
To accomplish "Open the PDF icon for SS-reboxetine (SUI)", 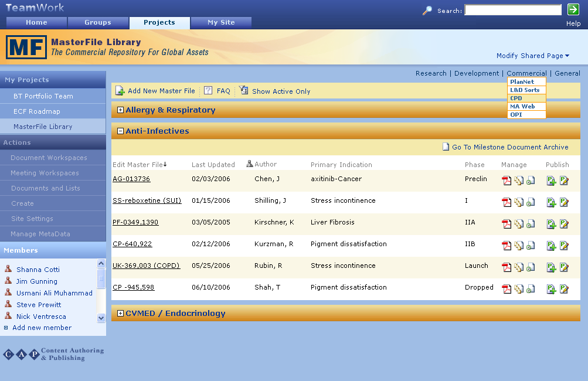I will pos(507,202).
